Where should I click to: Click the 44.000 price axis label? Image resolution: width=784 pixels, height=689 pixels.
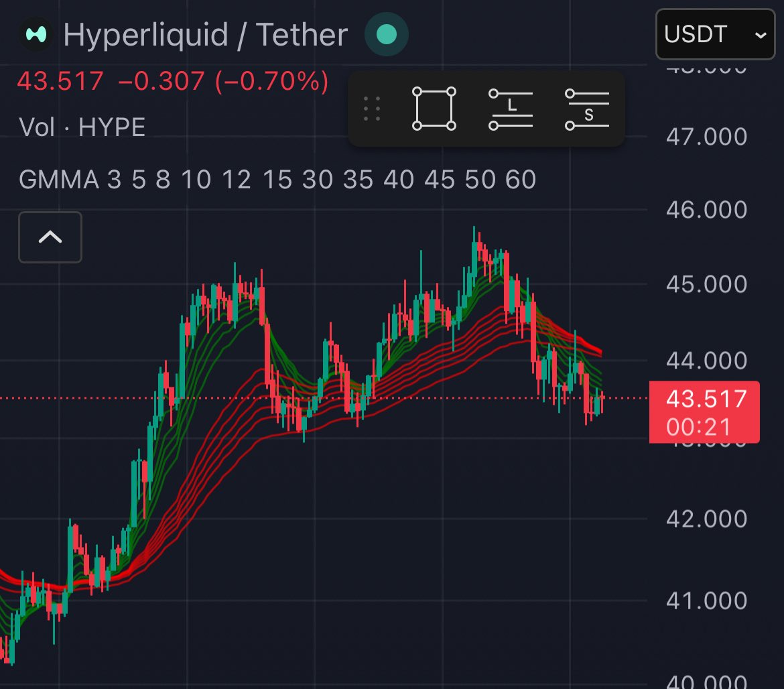tap(706, 361)
